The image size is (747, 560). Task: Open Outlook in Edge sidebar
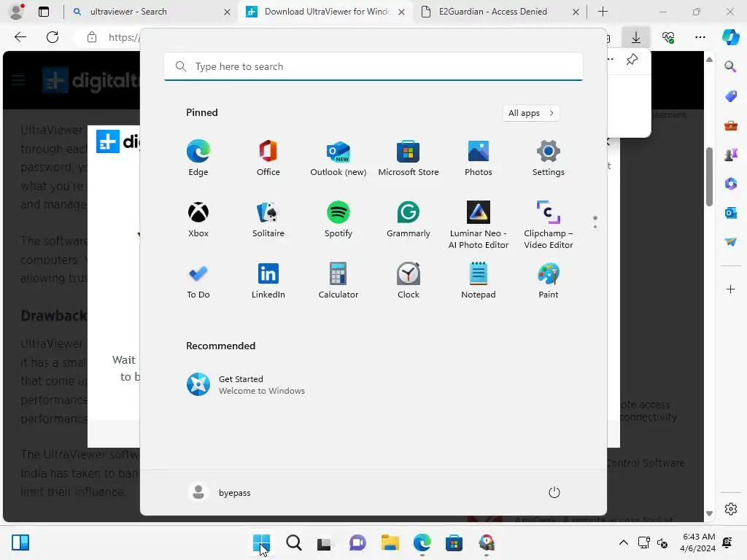pos(730,213)
